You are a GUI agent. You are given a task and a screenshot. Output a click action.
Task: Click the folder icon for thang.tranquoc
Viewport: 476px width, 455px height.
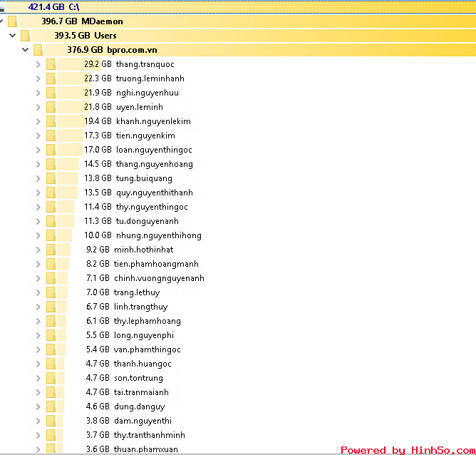coord(51,64)
